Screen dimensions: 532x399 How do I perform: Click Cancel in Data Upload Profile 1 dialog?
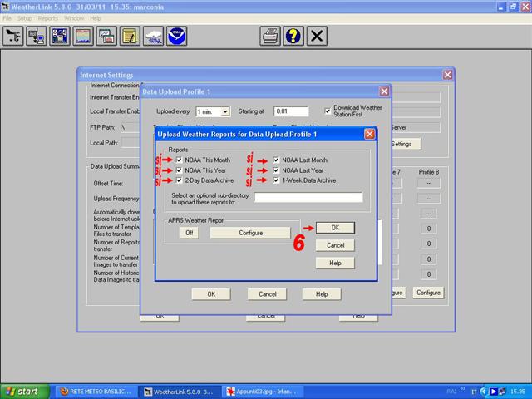point(268,294)
